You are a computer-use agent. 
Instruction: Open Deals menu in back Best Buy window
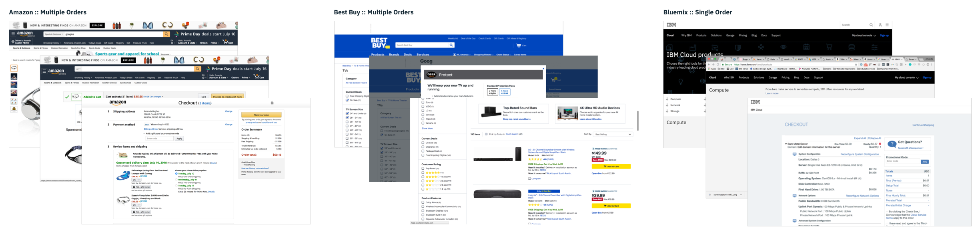(x=408, y=55)
